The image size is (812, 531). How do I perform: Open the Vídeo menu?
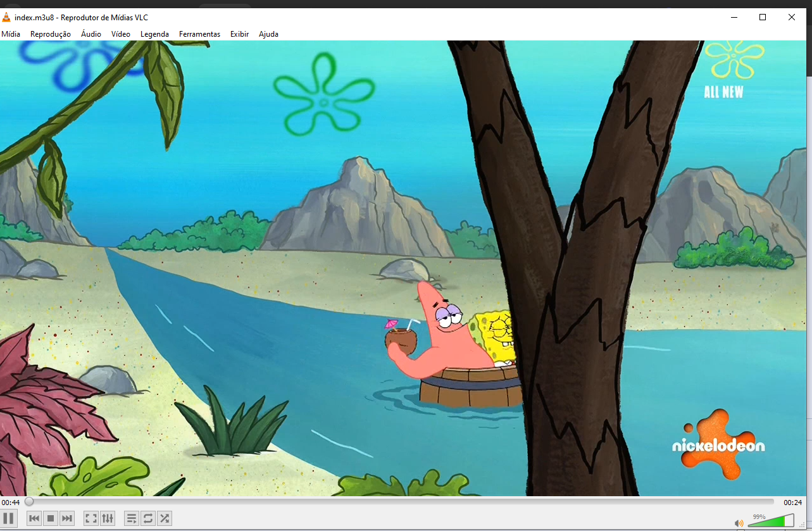tap(121, 34)
